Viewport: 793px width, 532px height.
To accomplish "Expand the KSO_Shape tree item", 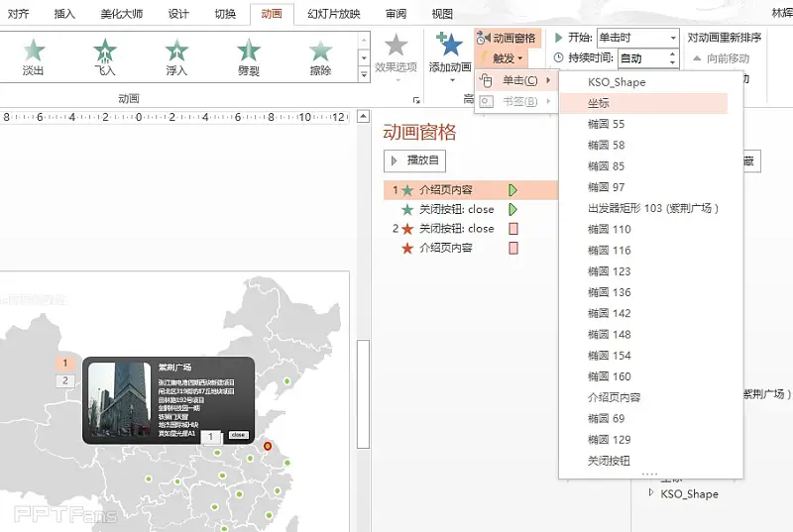I will [651, 492].
